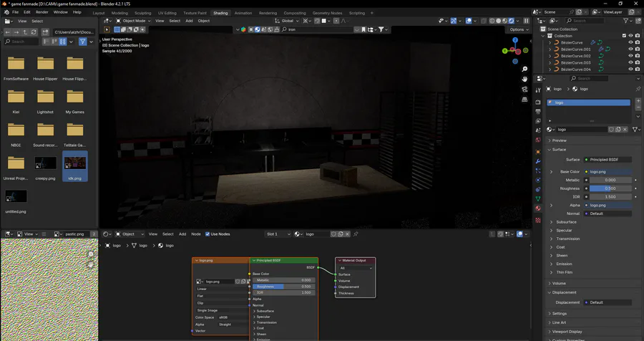
Task: Open Global transform orientation dropdown
Action: (x=287, y=21)
